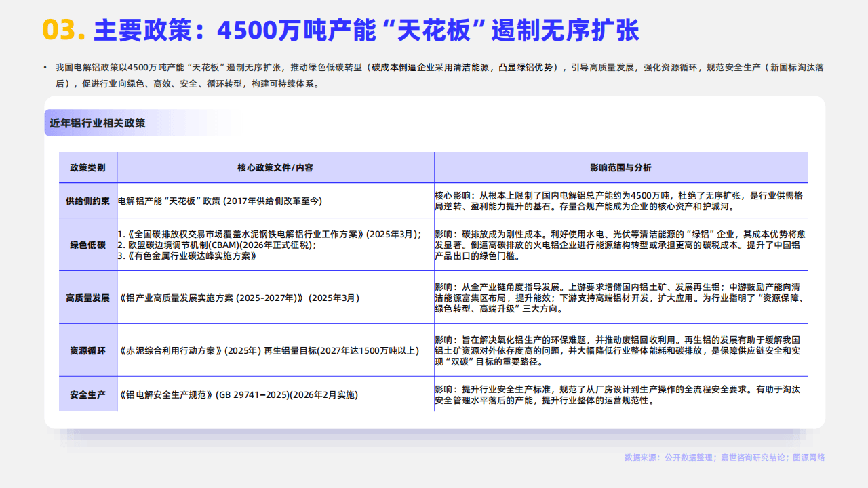This screenshot has width=868, height=488.
Task: Click the 安全生产 row label
Action: [87, 394]
